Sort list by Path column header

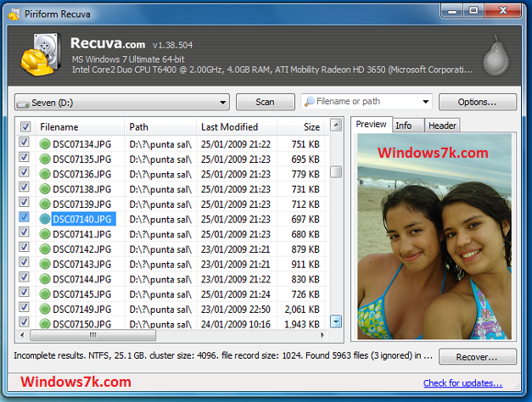coord(160,127)
